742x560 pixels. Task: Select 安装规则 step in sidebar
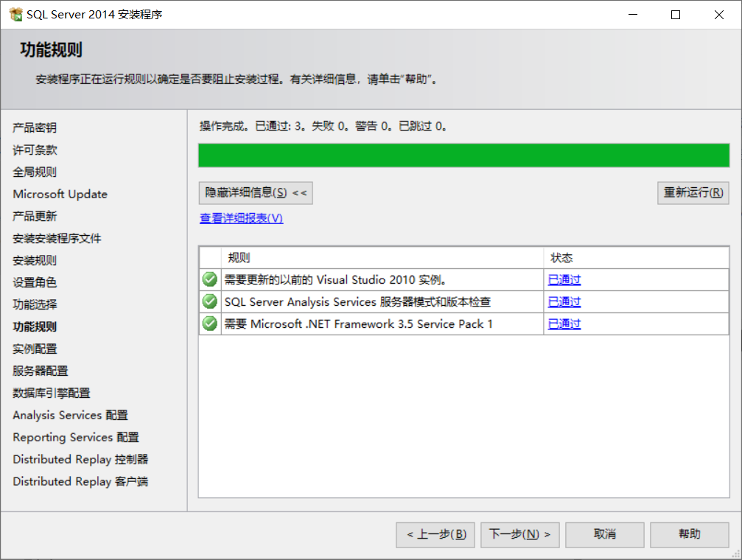(x=35, y=260)
